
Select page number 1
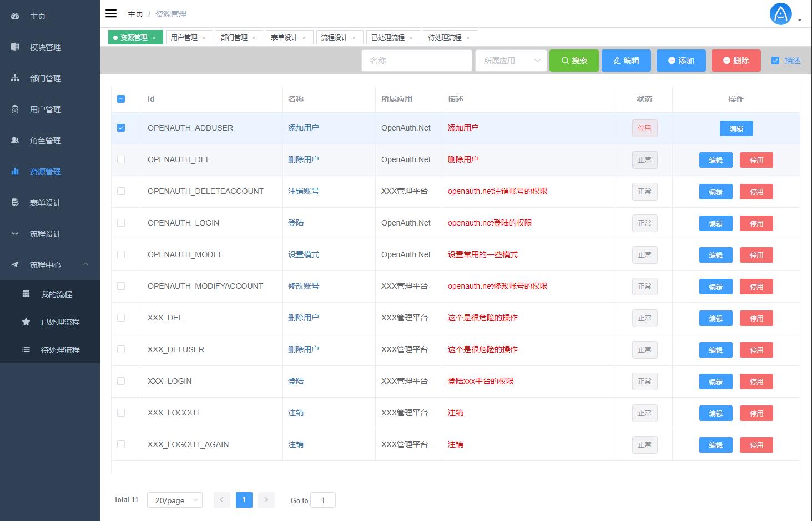coord(244,500)
